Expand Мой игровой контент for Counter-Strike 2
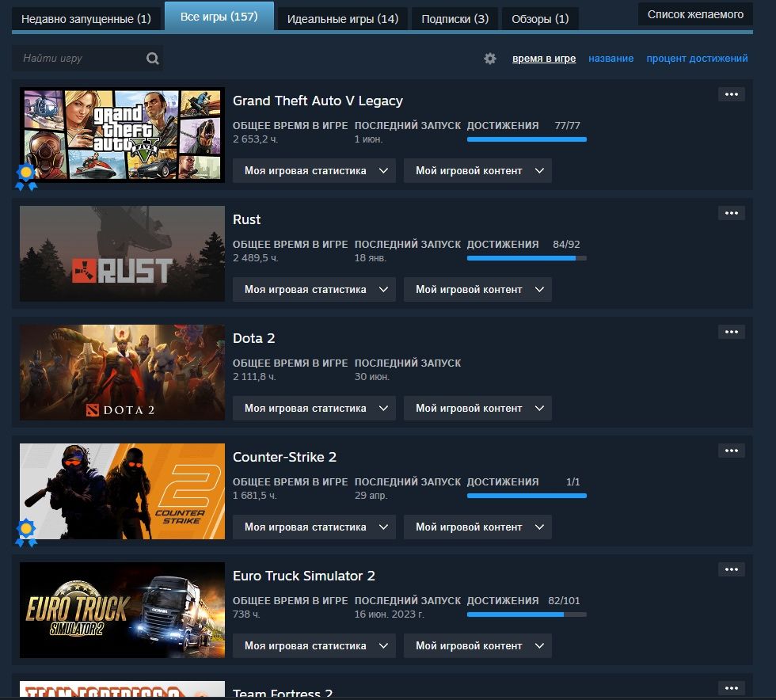Viewport: 776px width, 700px height. pyautogui.click(x=477, y=527)
